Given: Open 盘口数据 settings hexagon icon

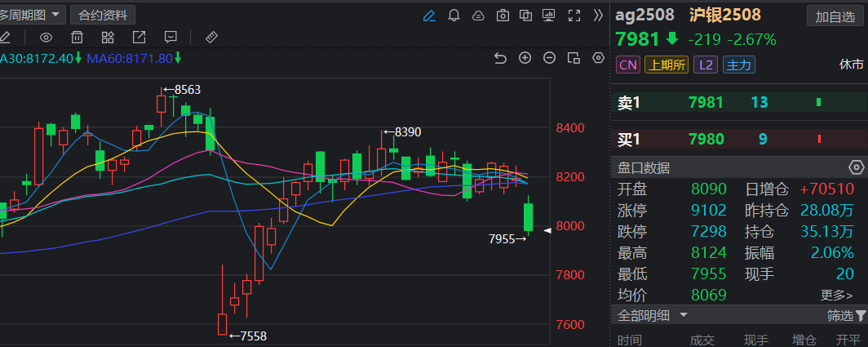Looking at the screenshot, I should point(857,167).
